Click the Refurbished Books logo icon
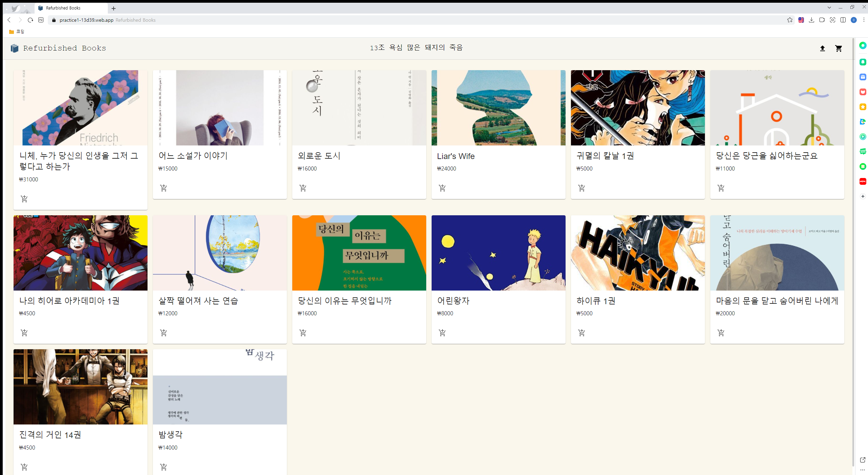Viewport: 868px width, 475px height. coord(14,48)
